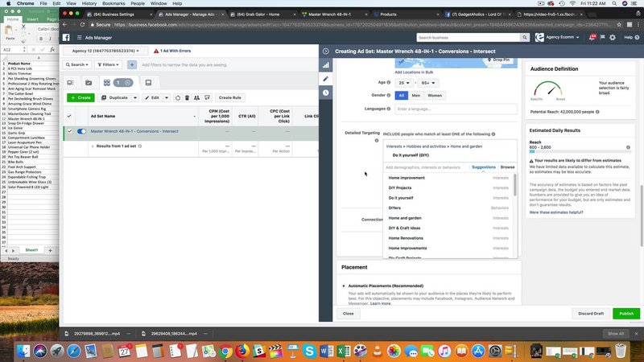Select Automatic Placements radio option
This screenshot has width=644, height=362.
coord(344,286)
